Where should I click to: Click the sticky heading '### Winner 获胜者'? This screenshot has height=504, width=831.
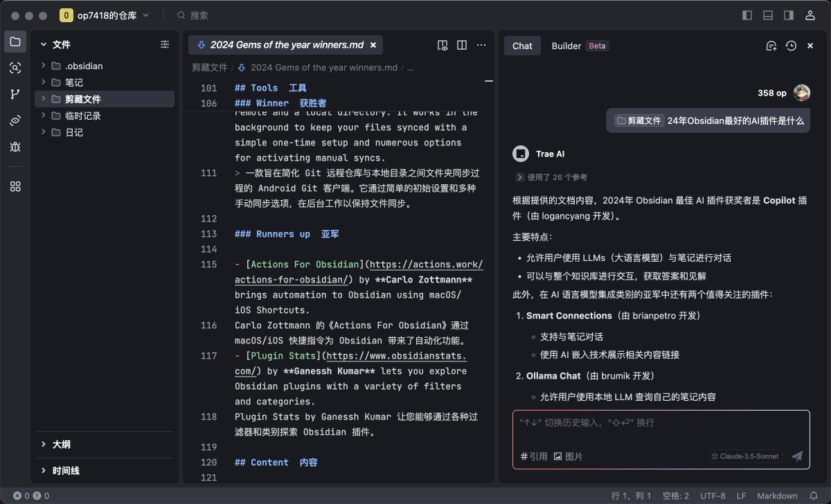point(280,103)
